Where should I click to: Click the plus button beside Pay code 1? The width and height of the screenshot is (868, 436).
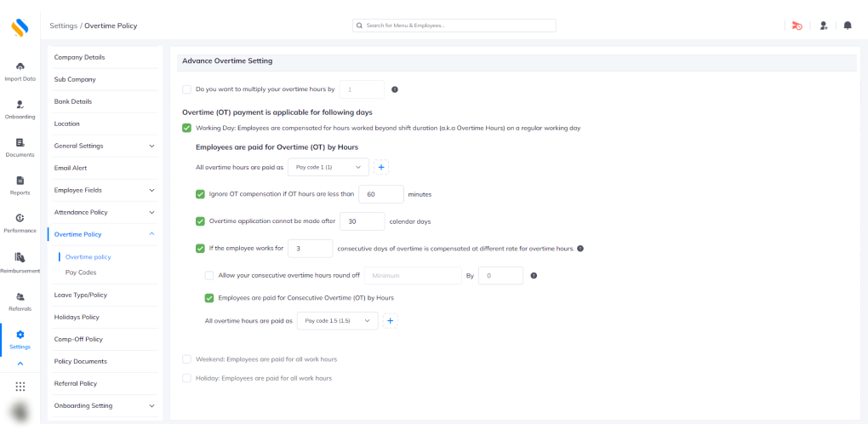coord(382,168)
